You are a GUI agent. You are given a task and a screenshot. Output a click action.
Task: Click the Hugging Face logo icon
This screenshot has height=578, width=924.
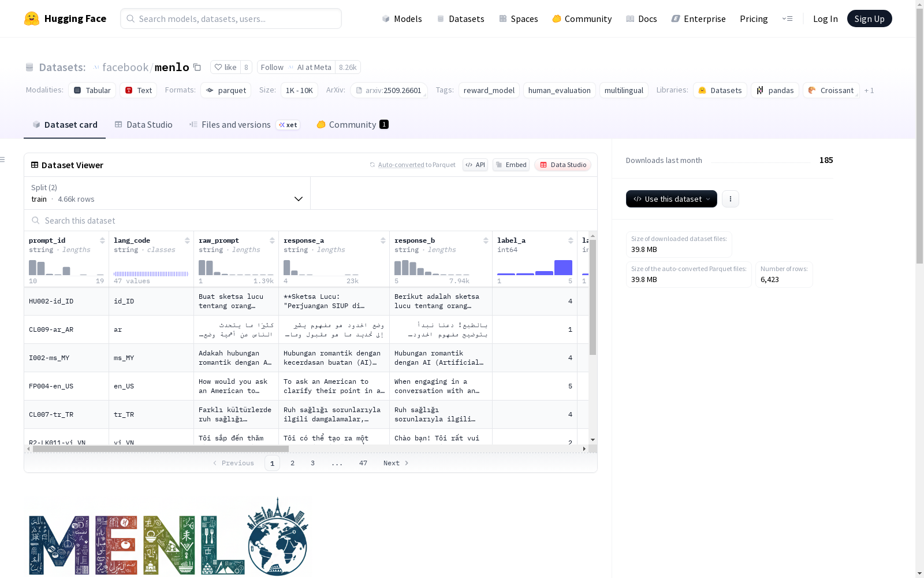tap(32, 18)
